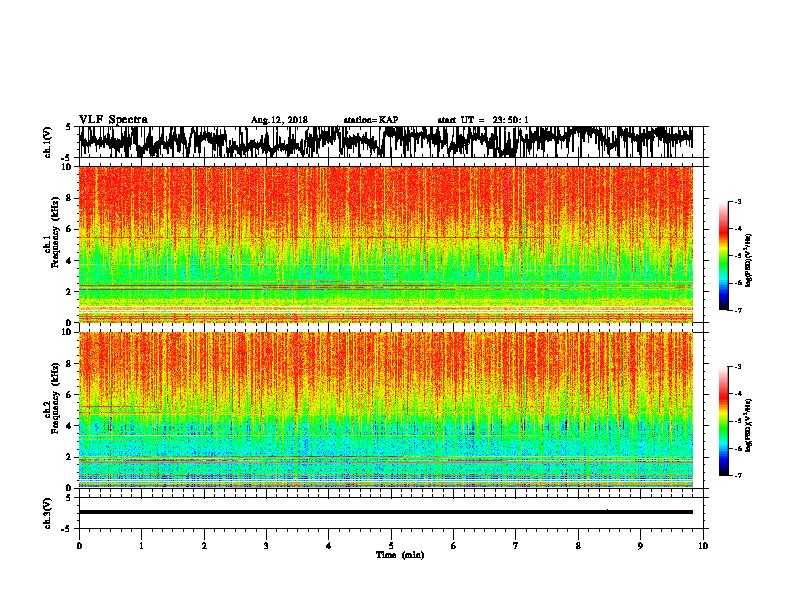792x612 pixels.
Task: Click the ch.1 spectrogram color scale bar
Action: click(x=723, y=256)
